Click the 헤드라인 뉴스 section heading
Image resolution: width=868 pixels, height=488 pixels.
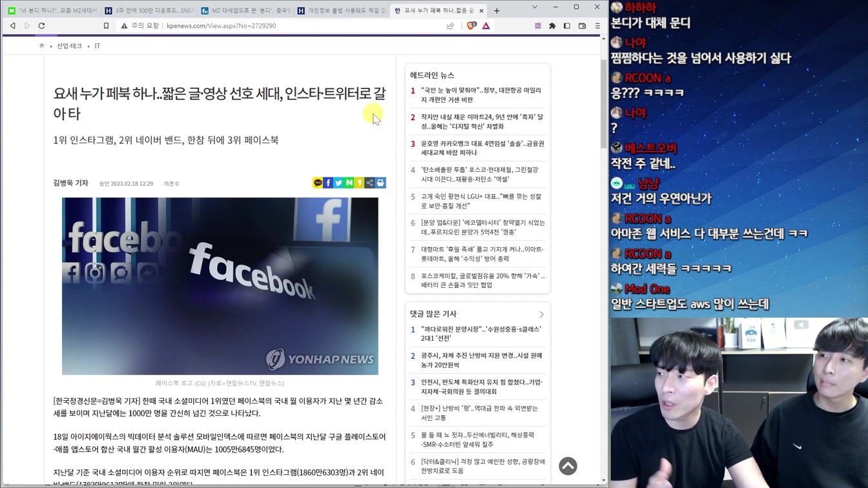432,76
